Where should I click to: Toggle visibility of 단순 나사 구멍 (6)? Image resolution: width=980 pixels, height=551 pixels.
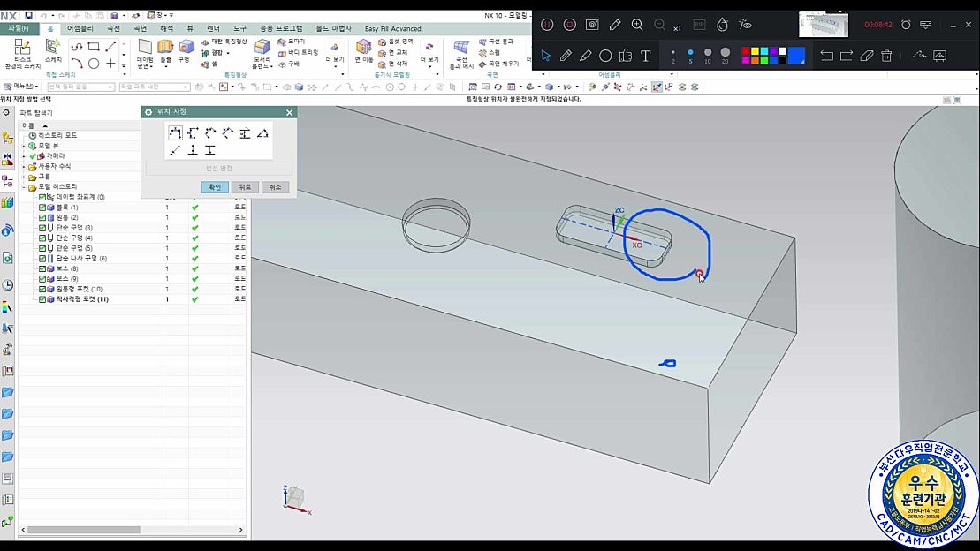click(x=42, y=257)
